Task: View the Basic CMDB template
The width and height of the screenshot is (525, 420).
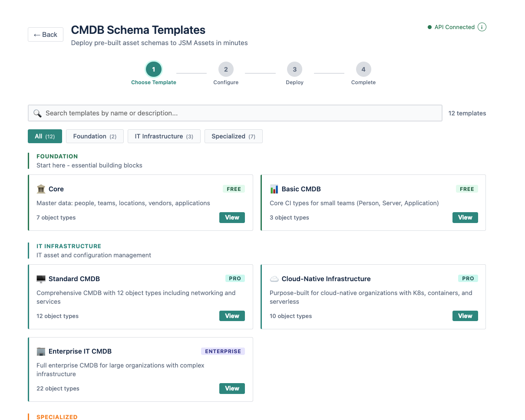Action: (x=465, y=217)
